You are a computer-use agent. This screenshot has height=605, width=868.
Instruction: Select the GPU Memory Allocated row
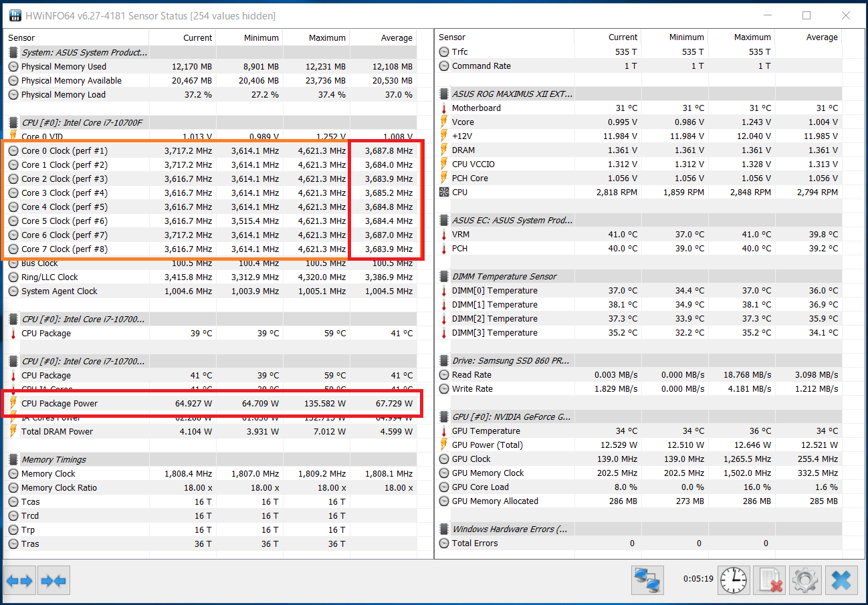coord(639,501)
